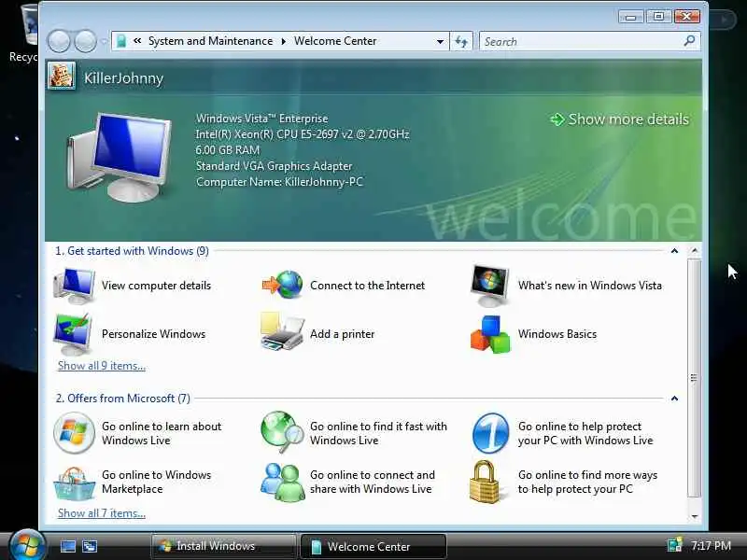Collapse the Offers from Microsoft section
Image resolution: width=747 pixels, height=560 pixels.
[674, 399]
